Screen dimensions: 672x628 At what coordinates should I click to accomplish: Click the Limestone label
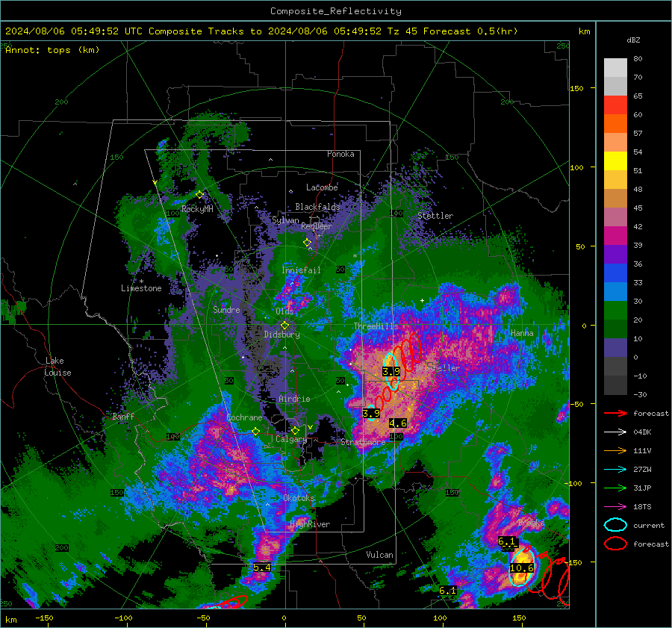click(141, 288)
